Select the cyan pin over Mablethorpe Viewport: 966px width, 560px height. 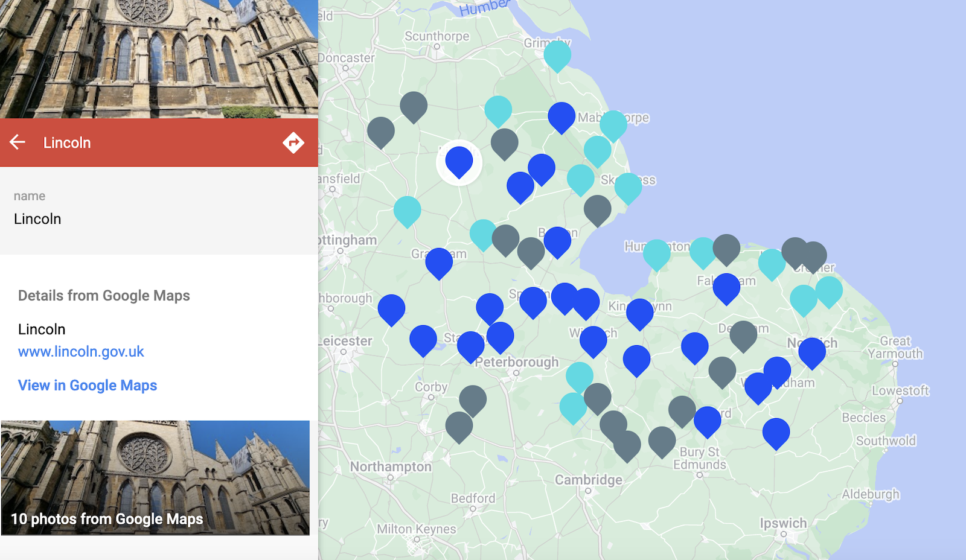pyautogui.click(x=613, y=124)
